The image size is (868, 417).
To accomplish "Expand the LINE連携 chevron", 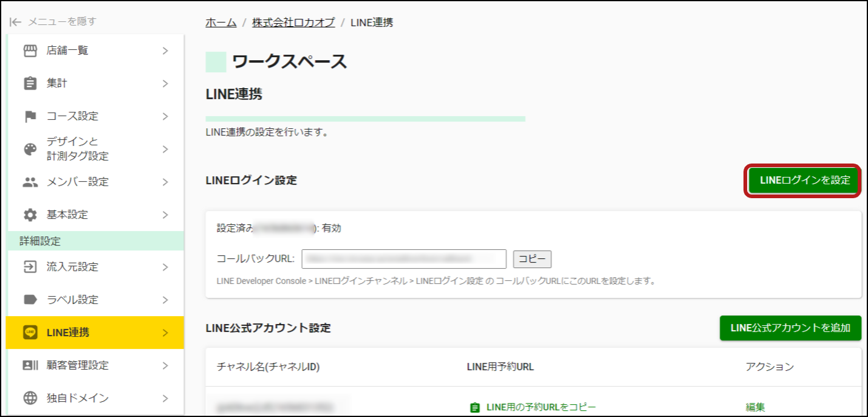I will tap(165, 333).
